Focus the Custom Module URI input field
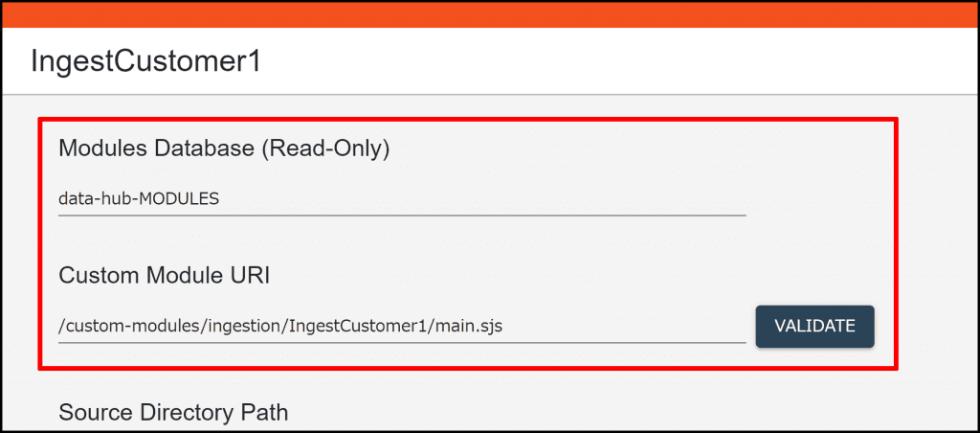 [402, 326]
